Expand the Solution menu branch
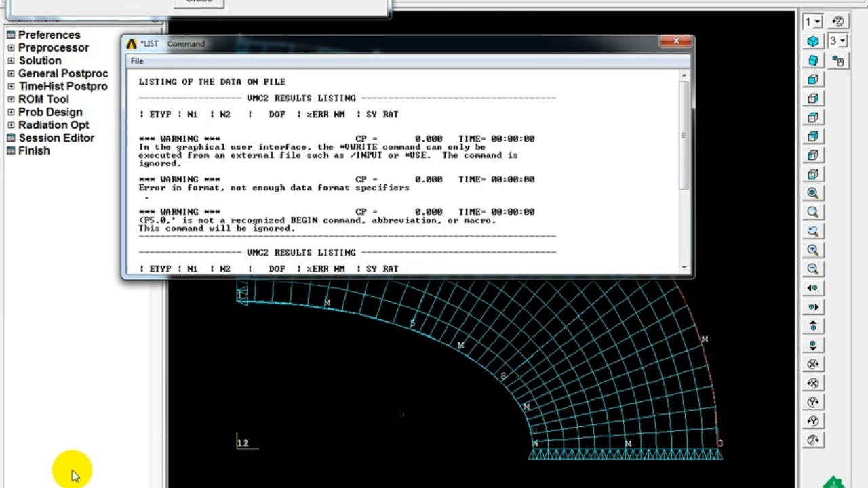 11,60
